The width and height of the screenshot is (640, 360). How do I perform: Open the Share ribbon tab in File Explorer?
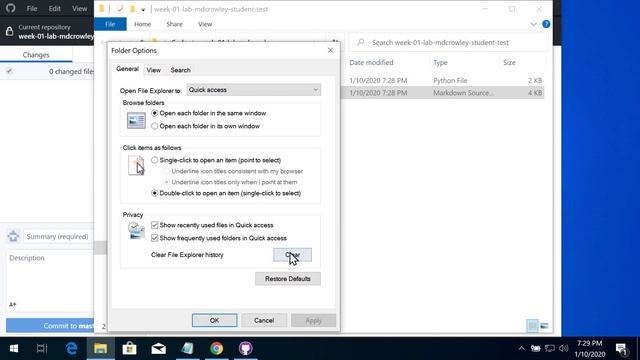[174, 24]
